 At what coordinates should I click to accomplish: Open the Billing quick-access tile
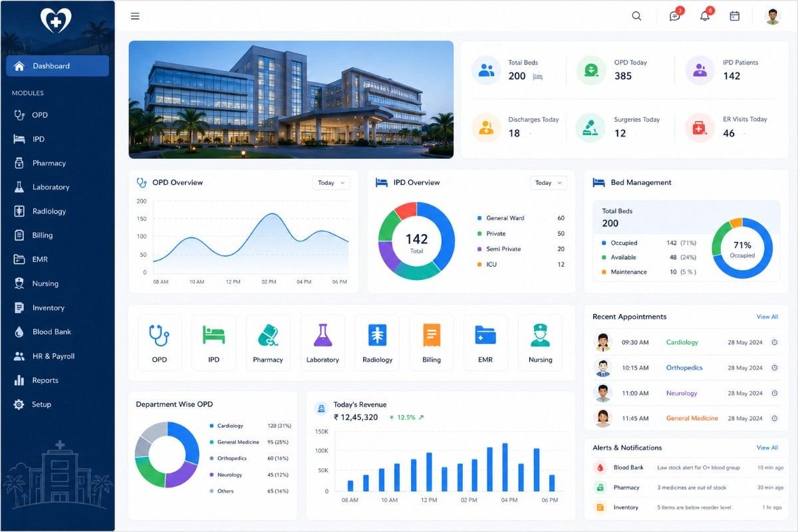click(432, 342)
